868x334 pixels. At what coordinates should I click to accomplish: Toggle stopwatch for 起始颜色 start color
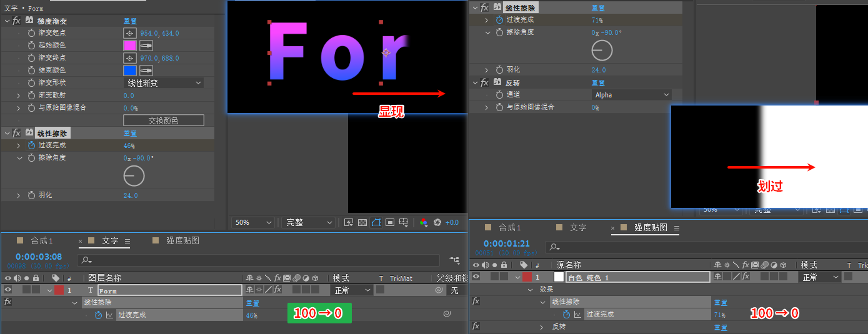(32, 46)
